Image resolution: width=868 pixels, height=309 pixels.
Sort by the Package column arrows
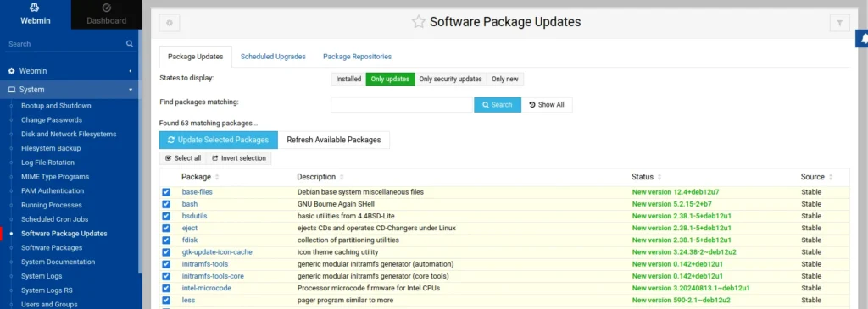point(217,178)
